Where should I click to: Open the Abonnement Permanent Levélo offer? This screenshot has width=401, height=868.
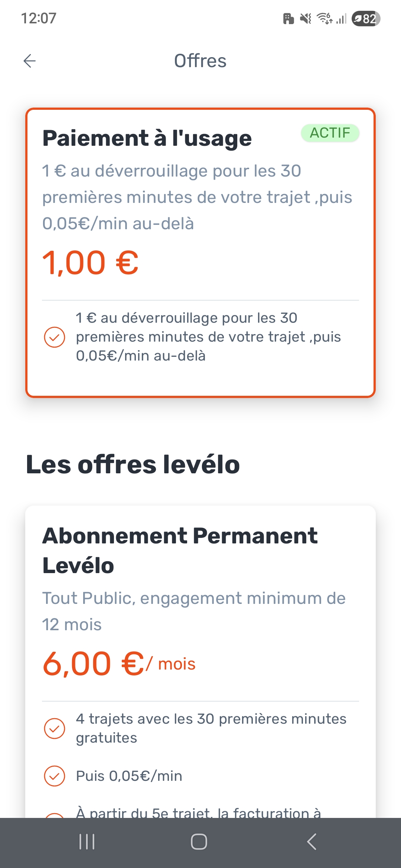[180, 550]
